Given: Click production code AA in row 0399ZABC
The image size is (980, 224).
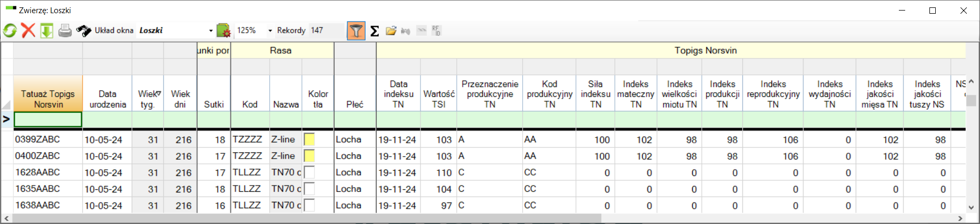Looking at the screenshot, I should (x=550, y=140).
